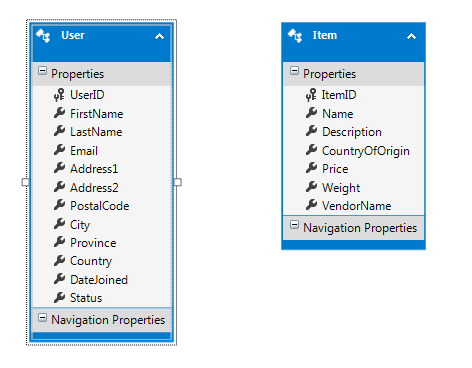Collapse Item's Navigation Properties section
This screenshot has width=472, height=368.
click(294, 225)
